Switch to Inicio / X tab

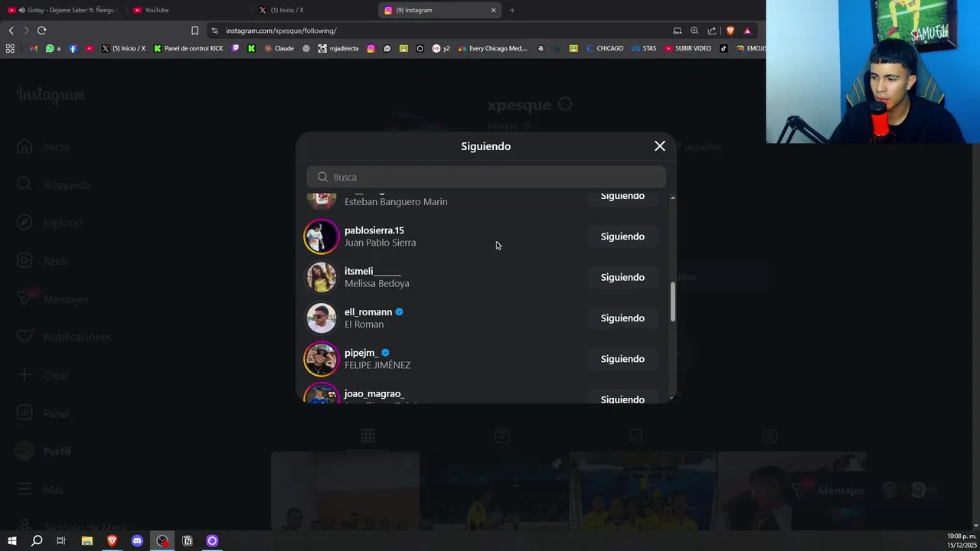[314, 10]
